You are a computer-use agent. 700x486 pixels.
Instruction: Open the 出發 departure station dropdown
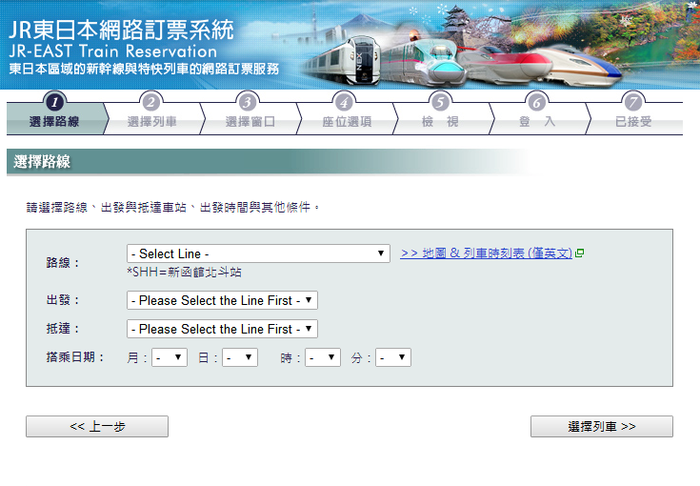pyautogui.click(x=222, y=300)
